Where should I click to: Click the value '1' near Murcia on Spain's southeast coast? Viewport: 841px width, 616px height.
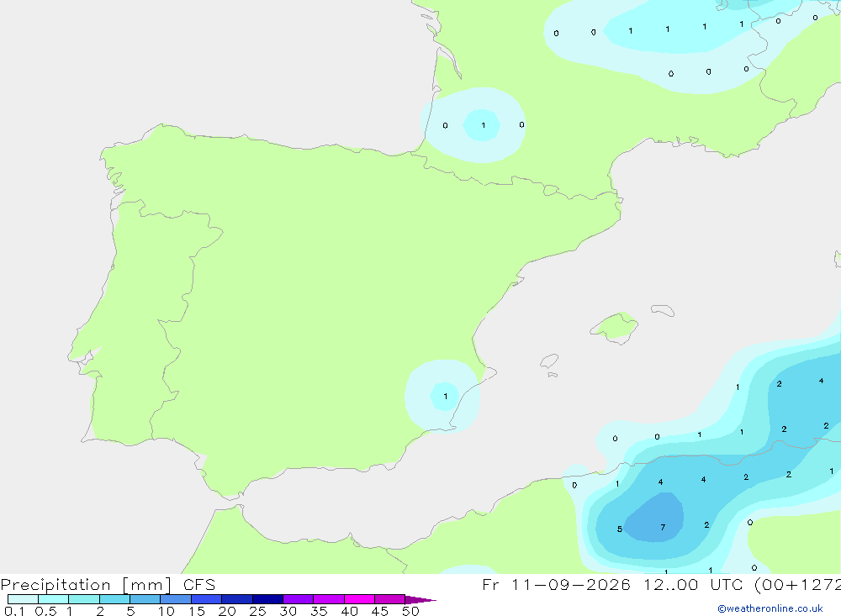pos(445,397)
